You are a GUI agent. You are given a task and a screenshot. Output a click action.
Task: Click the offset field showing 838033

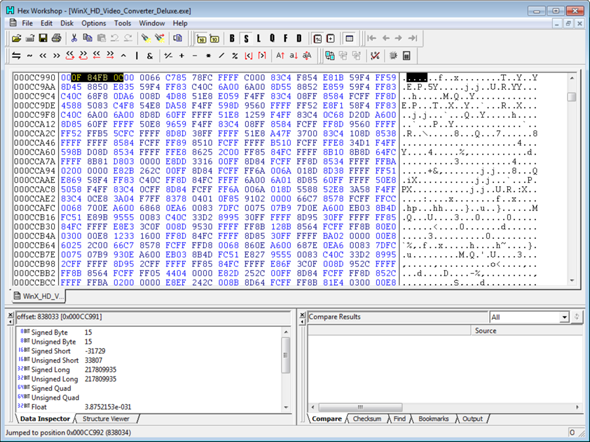pyautogui.click(x=154, y=317)
